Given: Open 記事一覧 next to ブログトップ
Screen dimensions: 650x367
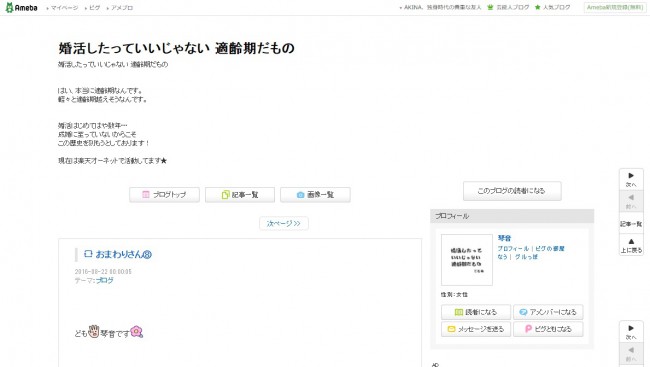Looking at the screenshot, I should 240,194.
